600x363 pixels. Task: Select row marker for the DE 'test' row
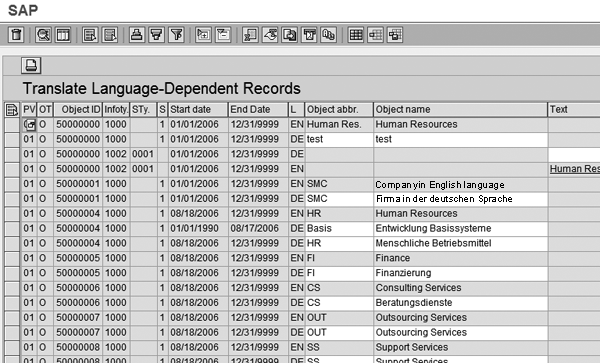pyautogui.click(x=12, y=140)
